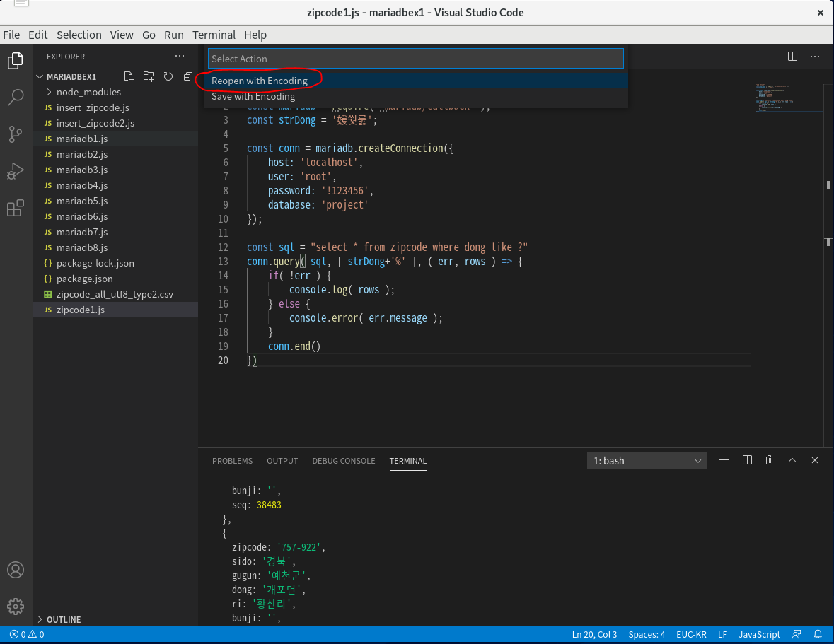
Task: Click JavaScript language mode
Action: [x=759, y=634]
